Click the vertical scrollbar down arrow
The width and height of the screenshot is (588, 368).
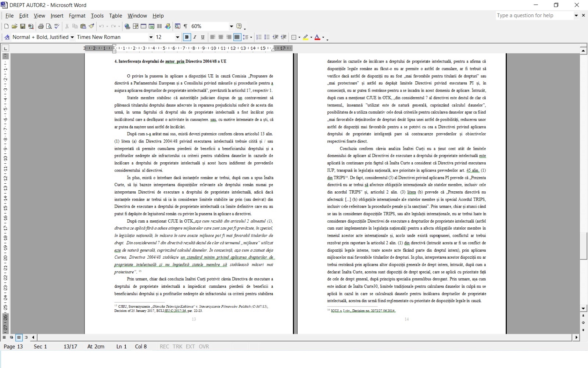click(583, 309)
